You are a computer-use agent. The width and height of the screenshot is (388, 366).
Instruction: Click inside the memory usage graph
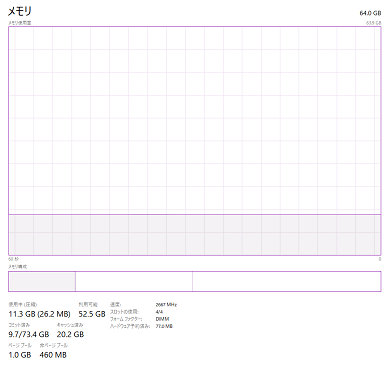(195, 141)
